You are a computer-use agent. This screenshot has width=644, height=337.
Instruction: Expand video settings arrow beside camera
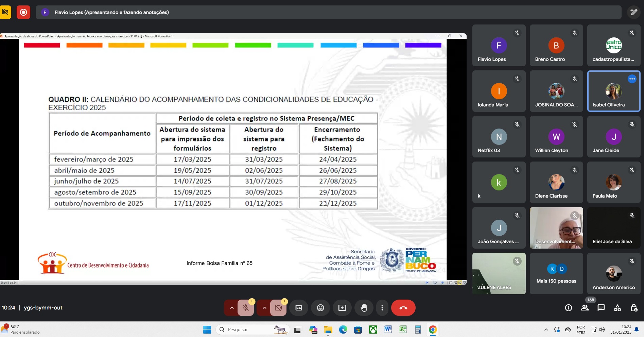(264, 308)
